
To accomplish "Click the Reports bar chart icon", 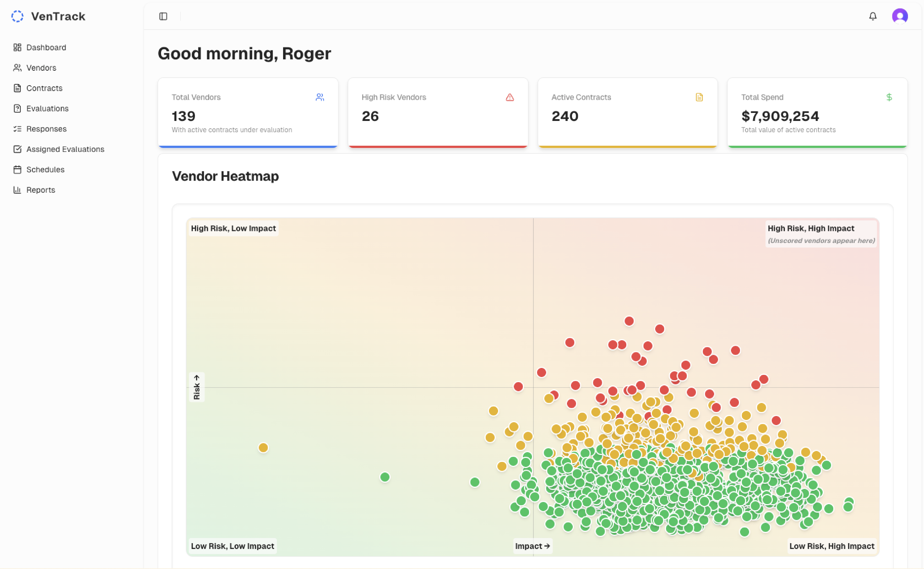I will 17,190.
